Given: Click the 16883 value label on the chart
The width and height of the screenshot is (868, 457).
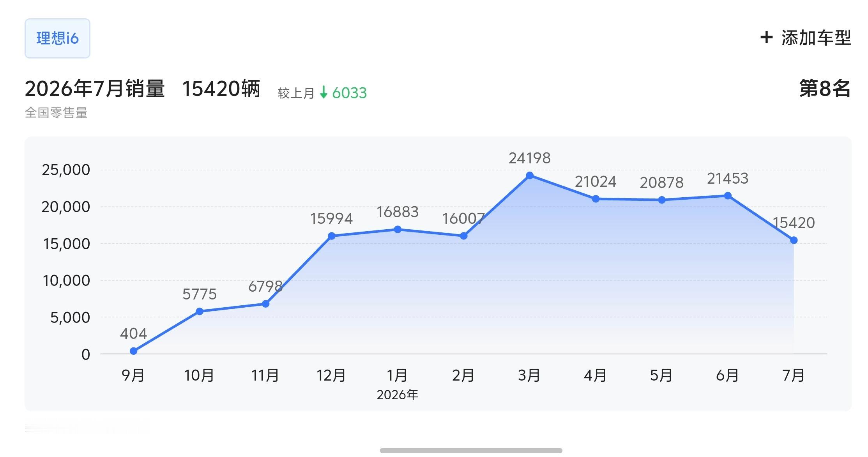Looking at the screenshot, I should click(x=398, y=212).
